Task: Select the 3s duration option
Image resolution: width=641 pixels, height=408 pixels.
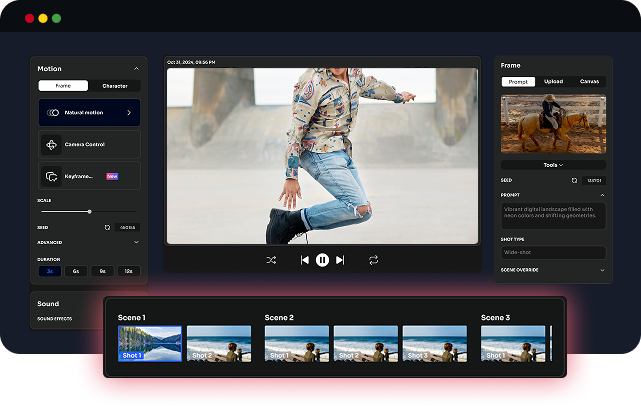Action: tap(48, 271)
